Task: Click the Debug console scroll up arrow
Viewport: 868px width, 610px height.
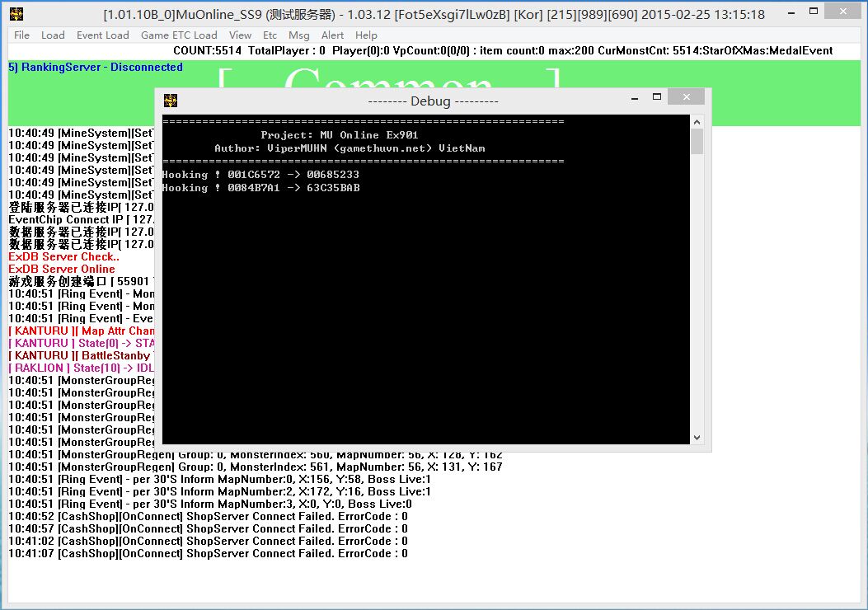Action: click(697, 122)
